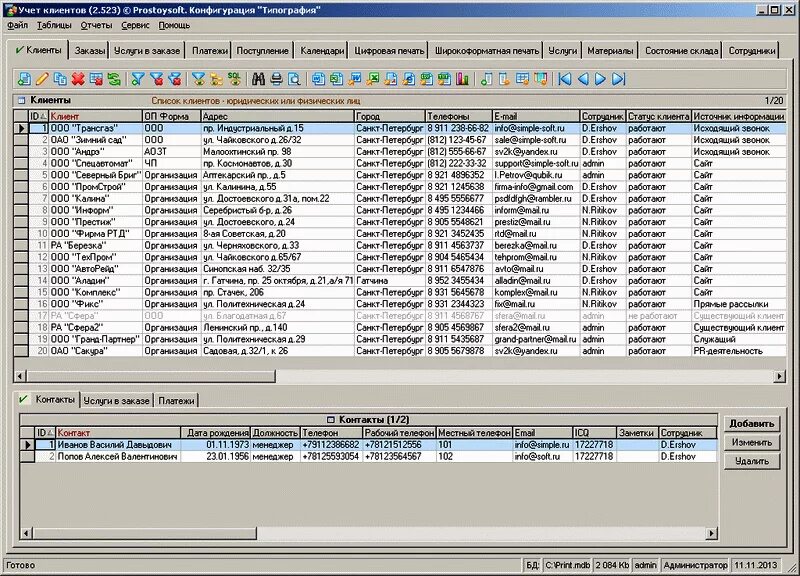800x576 pixels.
Task: Click the Статус клиента column header
Action: pos(658,116)
